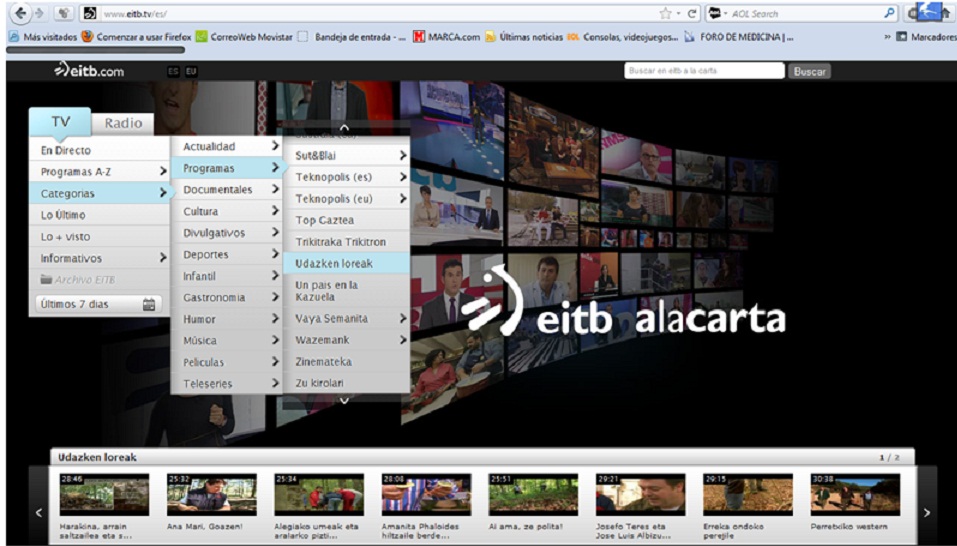957x546 pixels.
Task: Select Teknopolis (eu) program
Action: coord(347,199)
